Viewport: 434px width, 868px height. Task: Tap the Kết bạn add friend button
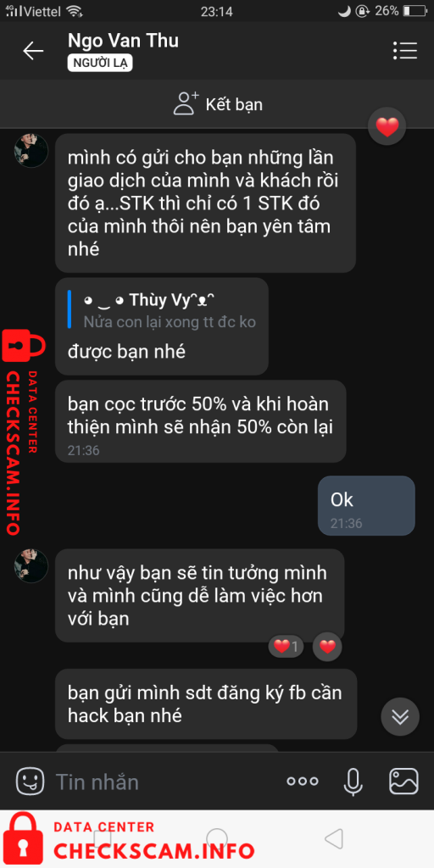coord(218,104)
